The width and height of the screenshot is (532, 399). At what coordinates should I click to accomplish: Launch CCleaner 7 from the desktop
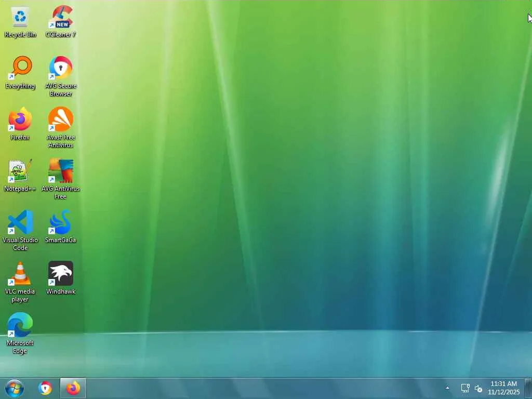point(61,22)
